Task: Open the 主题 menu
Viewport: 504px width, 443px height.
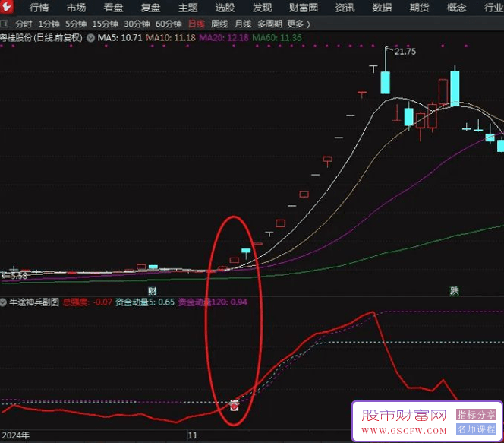Action: point(187,8)
